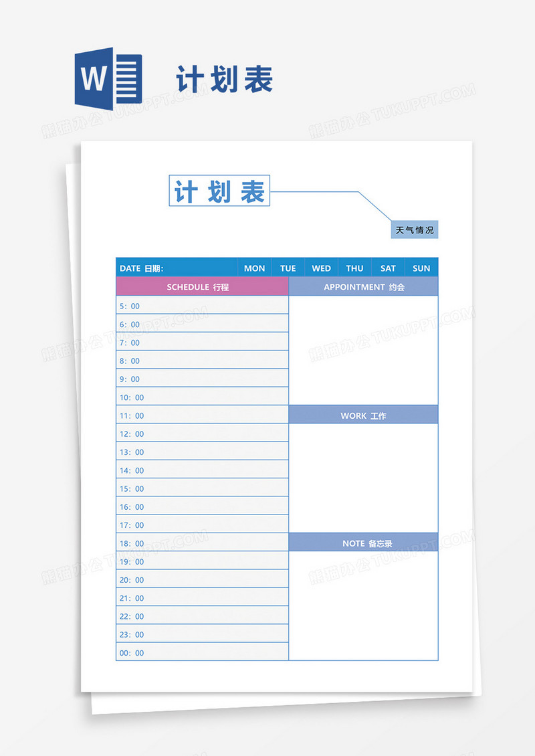Click the 19:00 schedule row
Screen dimensions: 535x756
(203, 561)
